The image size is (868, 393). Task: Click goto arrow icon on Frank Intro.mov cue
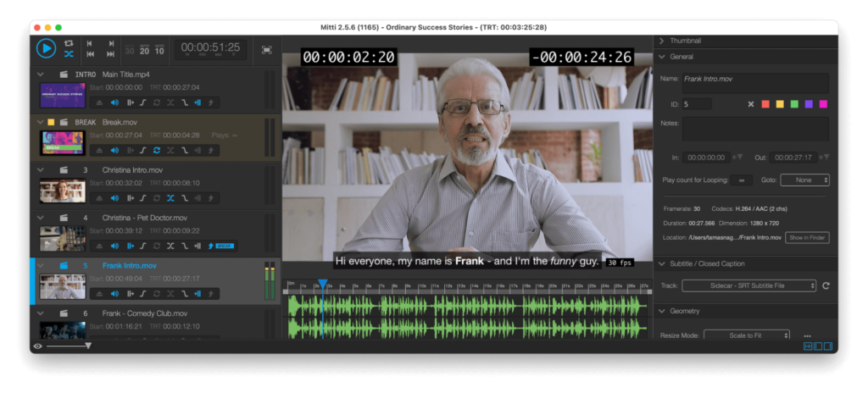[x=211, y=293]
